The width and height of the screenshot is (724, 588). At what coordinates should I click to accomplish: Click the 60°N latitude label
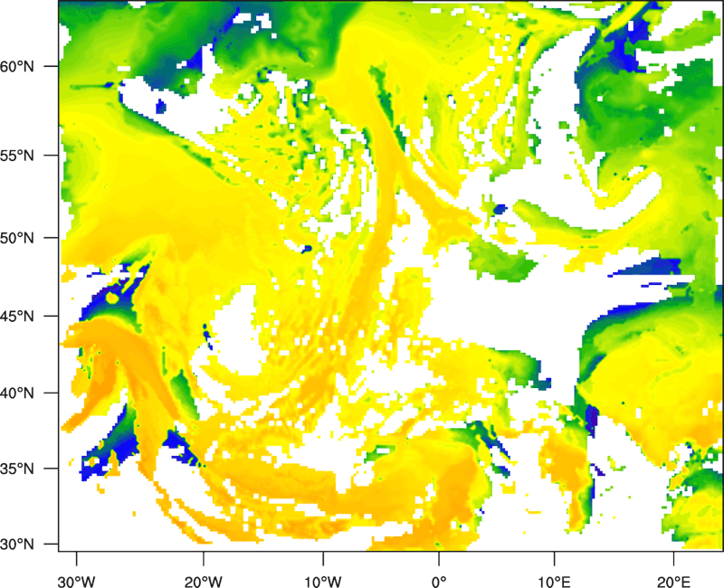[17, 66]
